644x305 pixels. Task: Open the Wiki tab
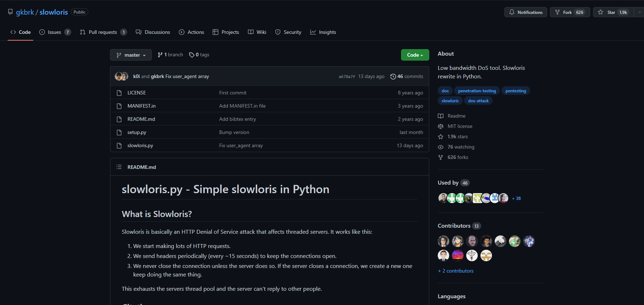(x=257, y=32)
